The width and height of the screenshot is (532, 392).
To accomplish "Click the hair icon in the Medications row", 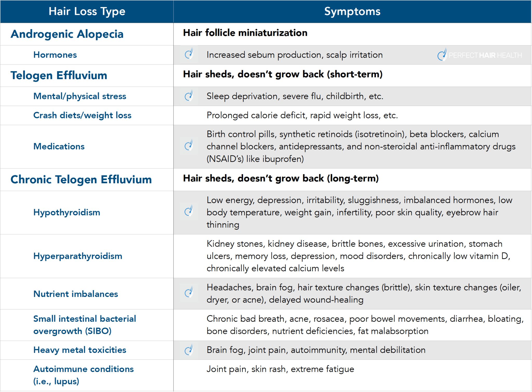I will point(189,146).
